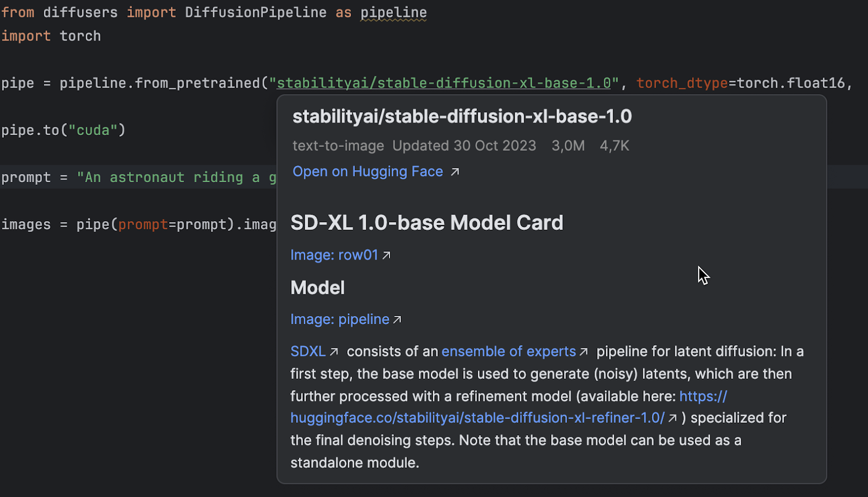
Task: Open the SDXL link in the description
Action: point(308,352)
